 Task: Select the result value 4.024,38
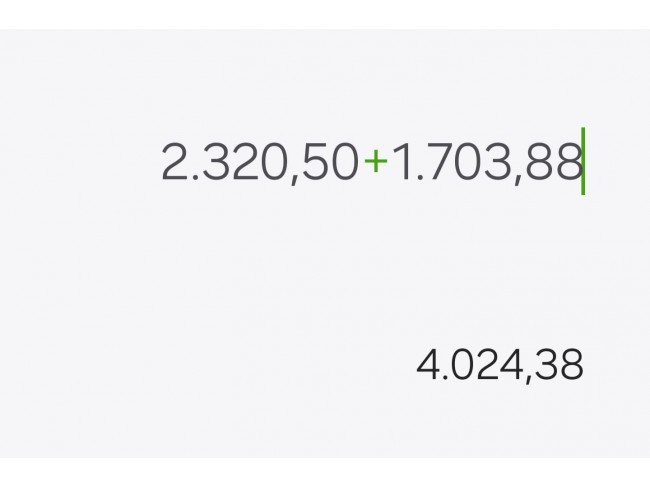(x=499, y=366)
